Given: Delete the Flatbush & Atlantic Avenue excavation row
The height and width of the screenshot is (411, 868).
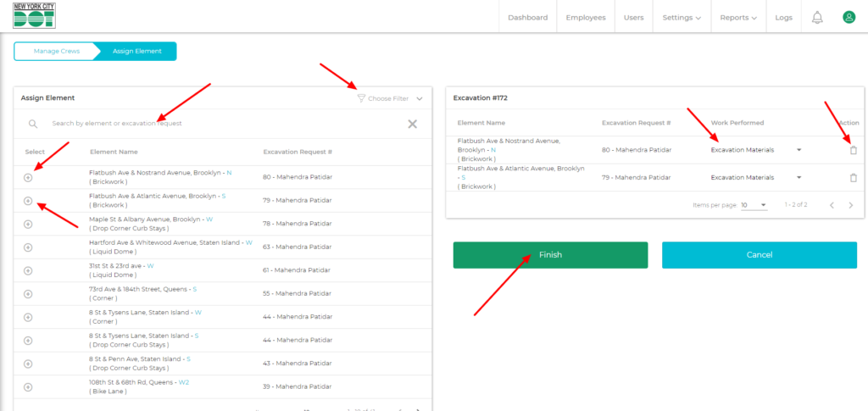Looking at the screenshot, I should click(853, 177).
